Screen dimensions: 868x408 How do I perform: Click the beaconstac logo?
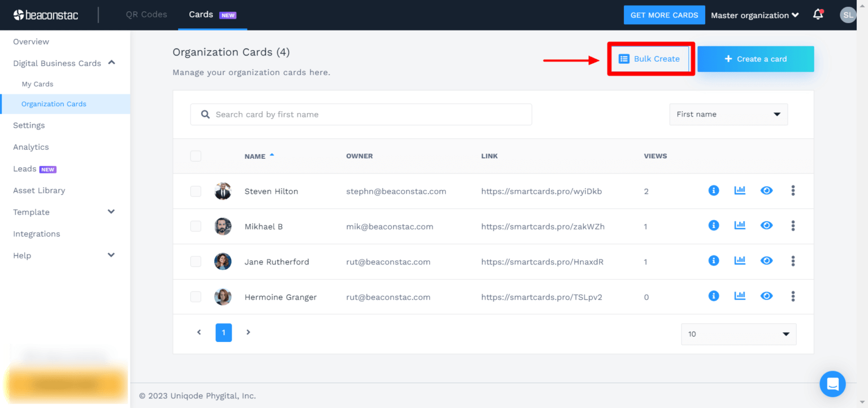click(46, 15)
